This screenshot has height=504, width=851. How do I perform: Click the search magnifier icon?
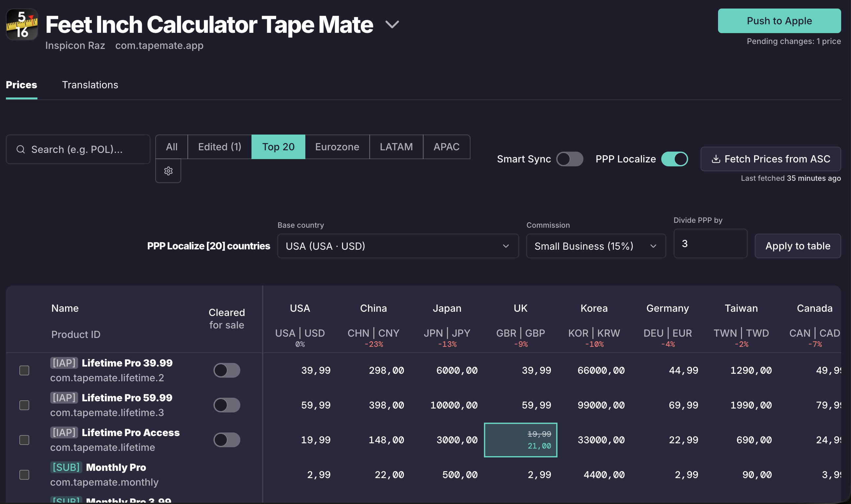click(x=21, y=149)
